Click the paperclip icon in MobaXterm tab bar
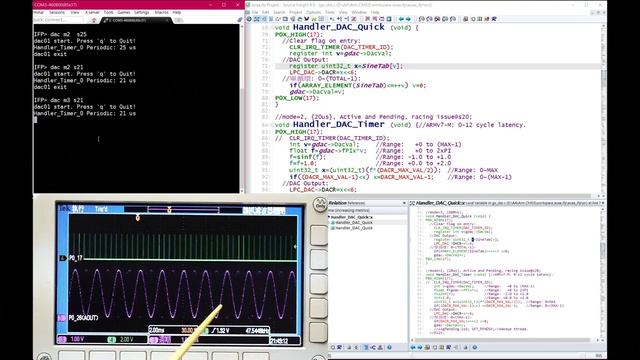 pyautogui.click(x=240, y=20)
